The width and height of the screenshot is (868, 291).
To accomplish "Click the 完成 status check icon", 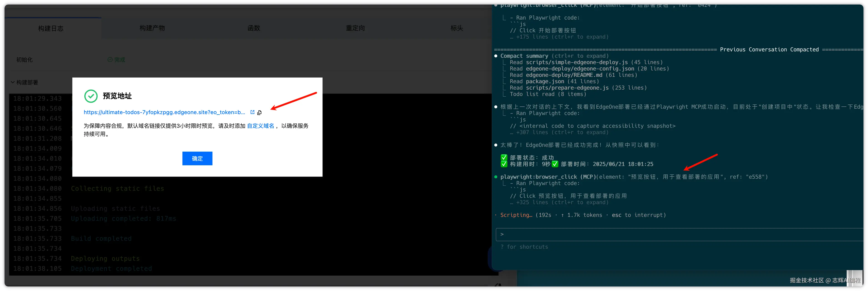I will pos(110,60).
